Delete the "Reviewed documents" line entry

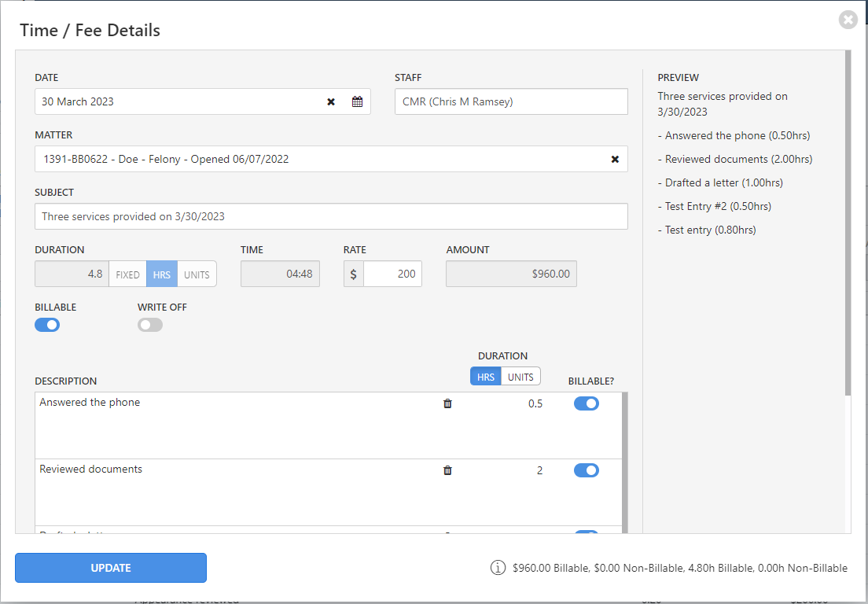pos(447,470)
